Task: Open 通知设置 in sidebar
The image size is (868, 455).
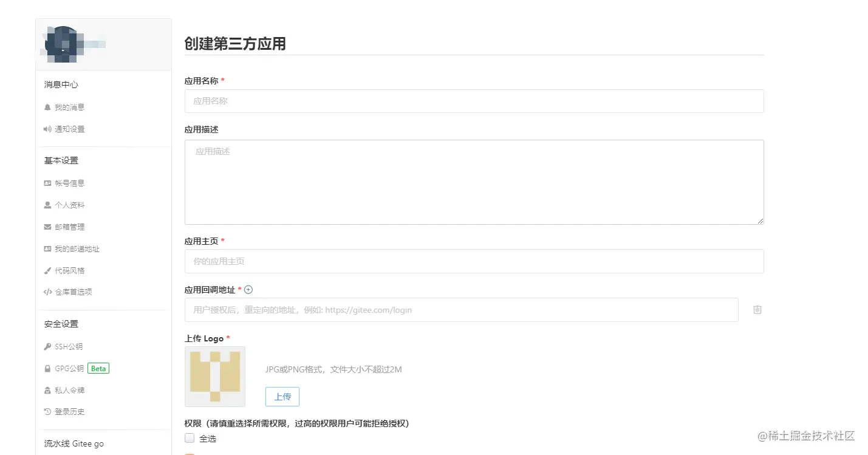Action: pos(69,129)
